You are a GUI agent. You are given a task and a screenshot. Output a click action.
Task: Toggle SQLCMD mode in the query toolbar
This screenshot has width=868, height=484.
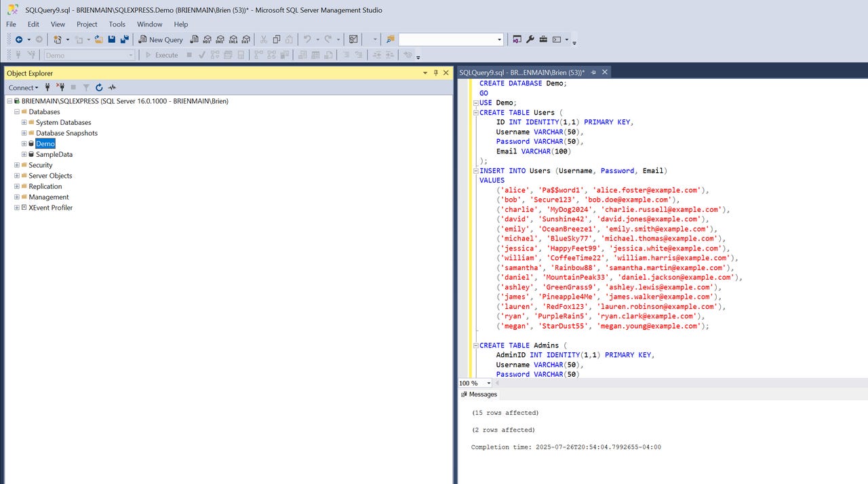click(228, 55)
